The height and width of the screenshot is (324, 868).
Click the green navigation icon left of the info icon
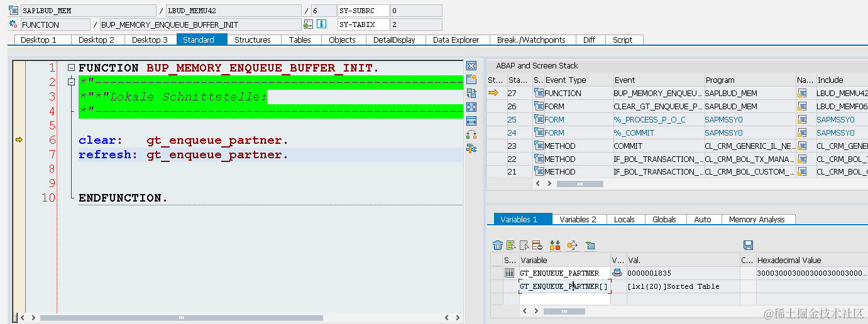(x=308, y=24)
